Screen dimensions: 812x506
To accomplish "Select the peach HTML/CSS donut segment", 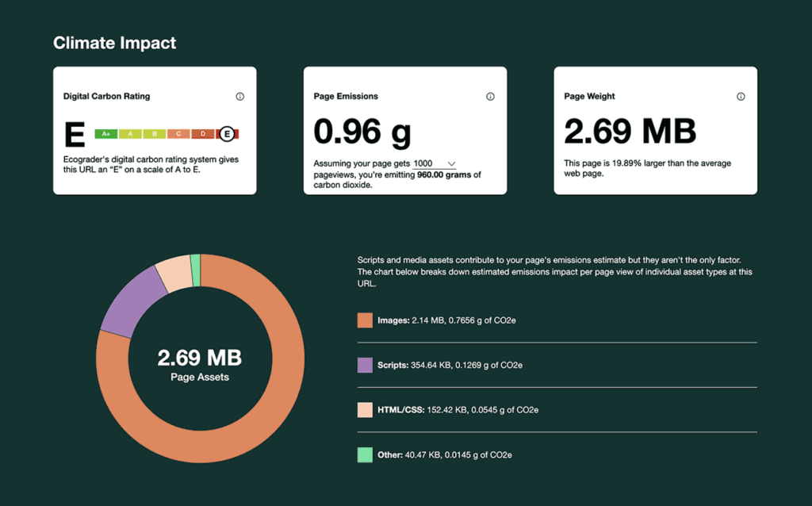I will 171,273.
